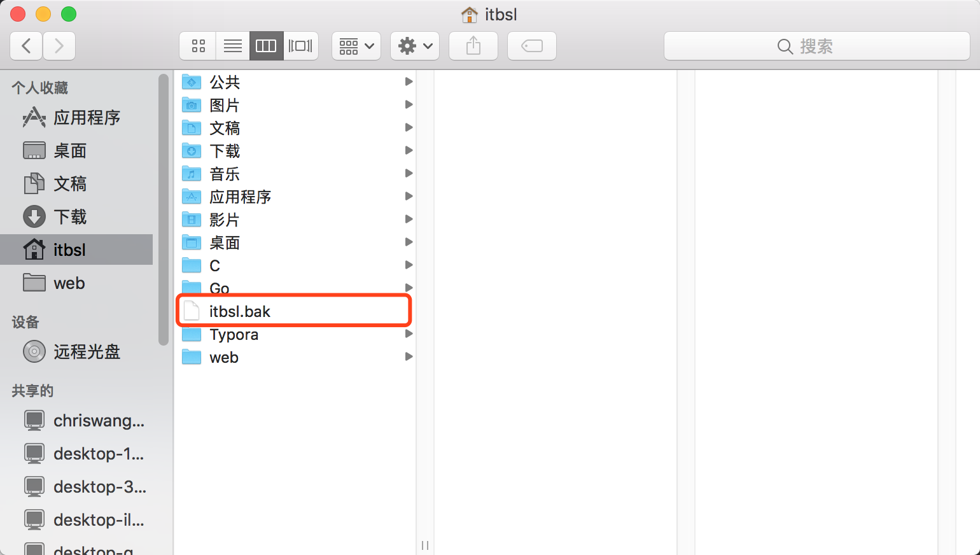980x555 pixels.
Task: Go forward with the forward arrow
Action: point(59,46)
